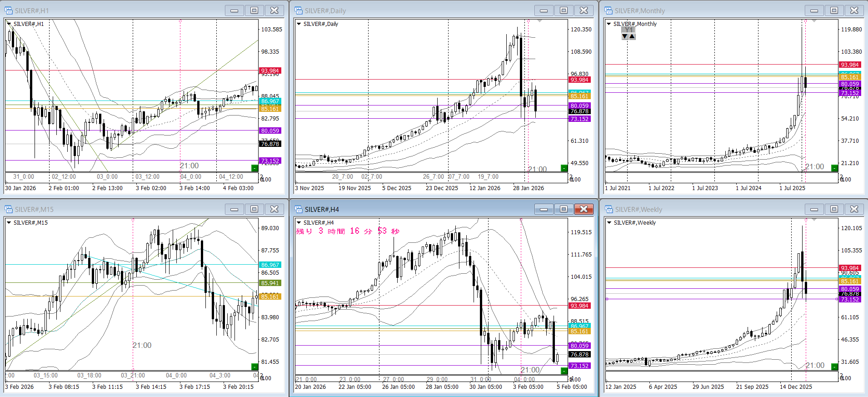Viewport: 868px width, 397px height.
Task: Expand the SILVER#,H1 chart label dropdown triangle
Action: pyautogui.click(x=9, y=24)
